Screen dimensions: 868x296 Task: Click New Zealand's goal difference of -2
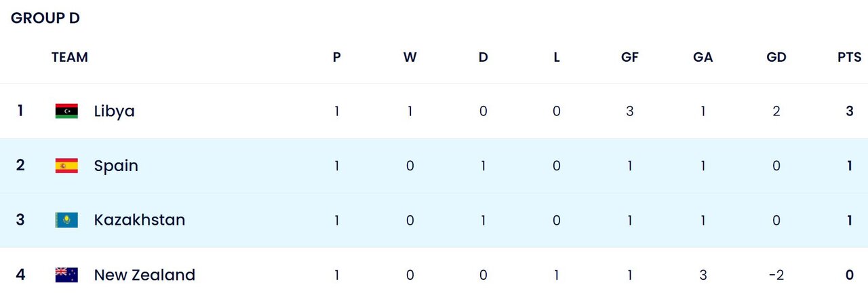click(x=776, y=275)
